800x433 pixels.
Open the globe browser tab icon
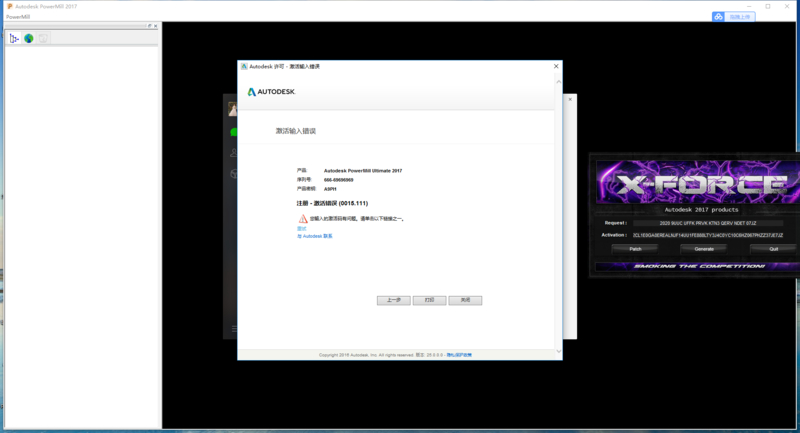click(x=29, y=38)
